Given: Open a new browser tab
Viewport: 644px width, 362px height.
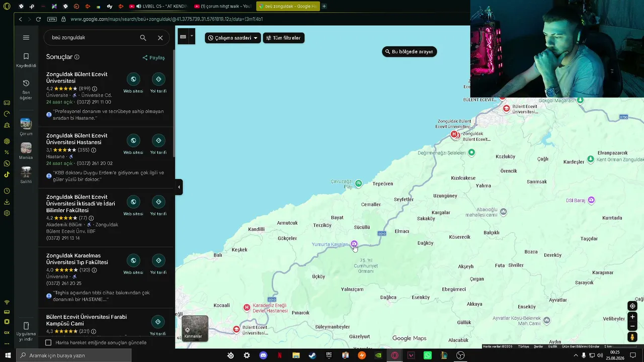Looking at the screenshot, I should tap(324, 6).
